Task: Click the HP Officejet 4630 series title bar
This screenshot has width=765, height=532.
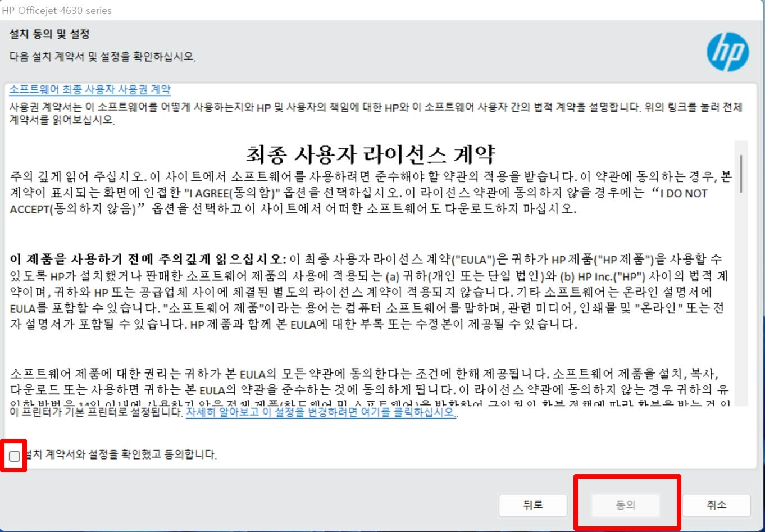Action: (x=58, y=10)
